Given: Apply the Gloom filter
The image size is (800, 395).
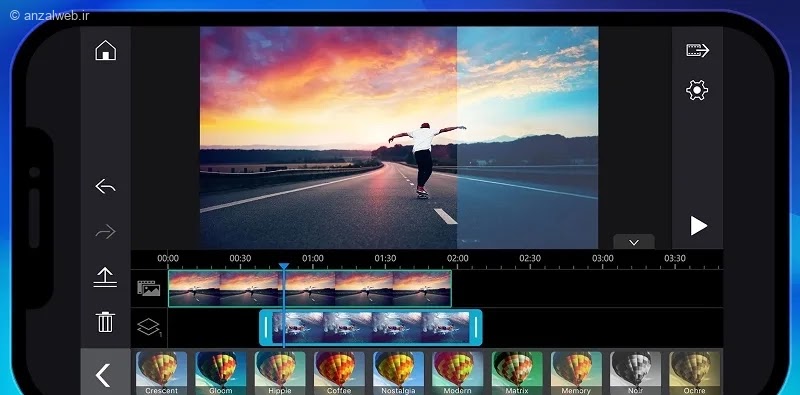Looking at the screenshot, I should click(220, 373).
